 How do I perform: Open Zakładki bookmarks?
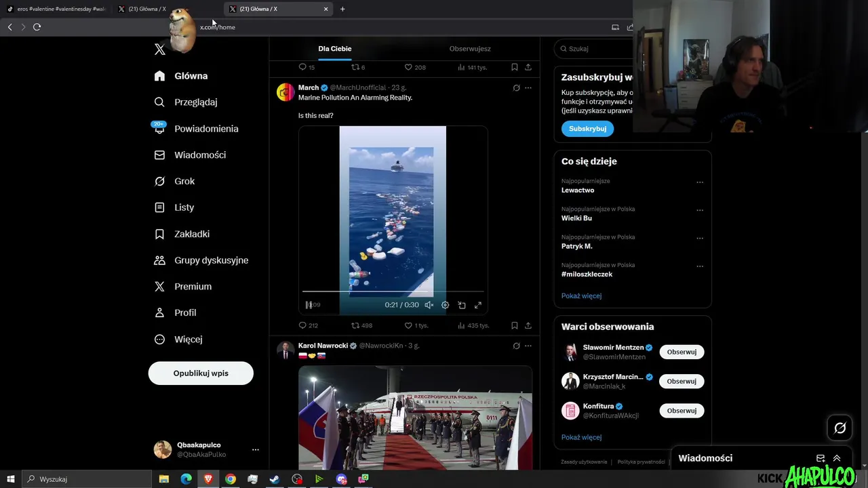(x=182, y=234)
